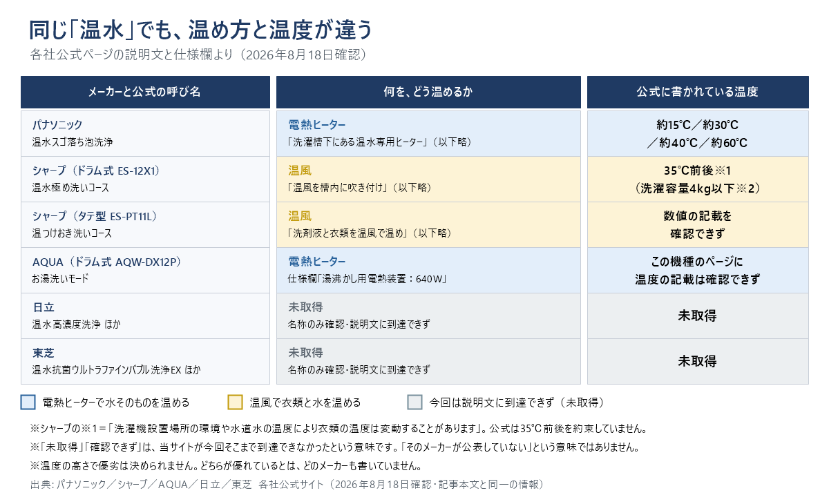Click the source line starting 出典:
This screenshot has height=504, width=829.
click(289, 484)
